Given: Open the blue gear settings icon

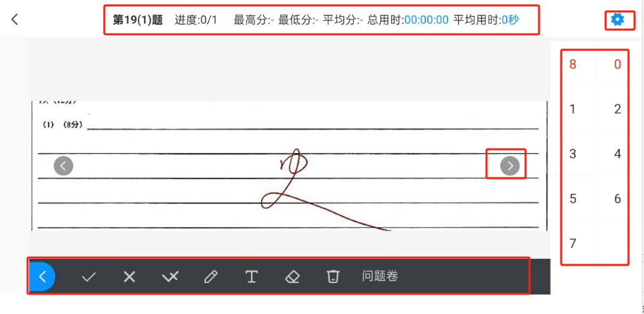Looking at the screenshot, I should [617, 19].
